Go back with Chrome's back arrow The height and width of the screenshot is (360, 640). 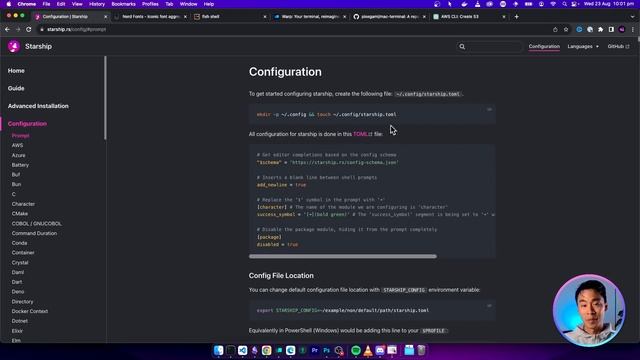click(7, 29)
